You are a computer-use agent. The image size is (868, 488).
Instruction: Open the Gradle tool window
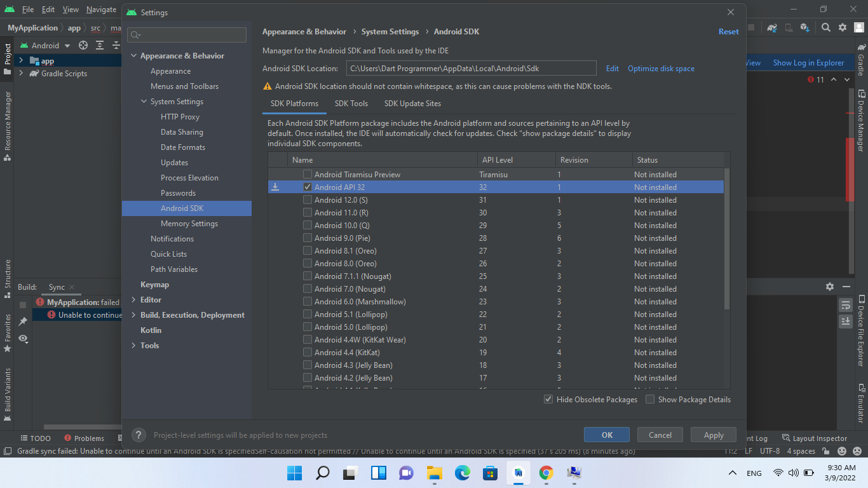point(861,60)
